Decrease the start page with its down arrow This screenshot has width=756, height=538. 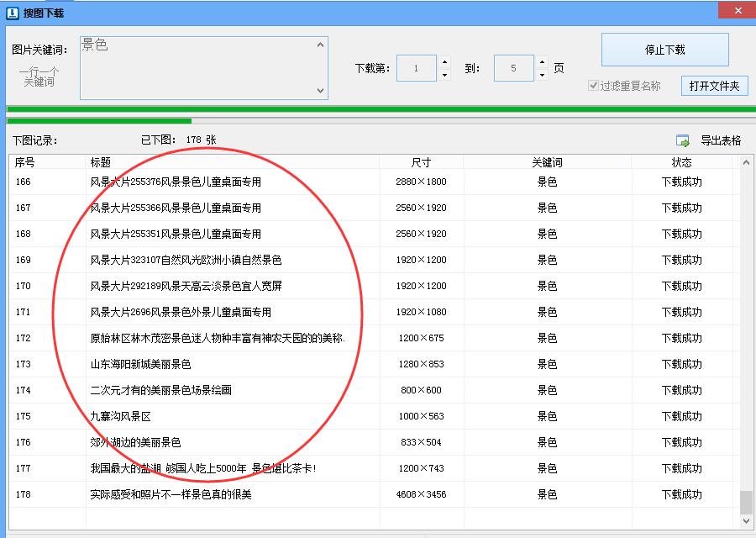tap(444, 73)
